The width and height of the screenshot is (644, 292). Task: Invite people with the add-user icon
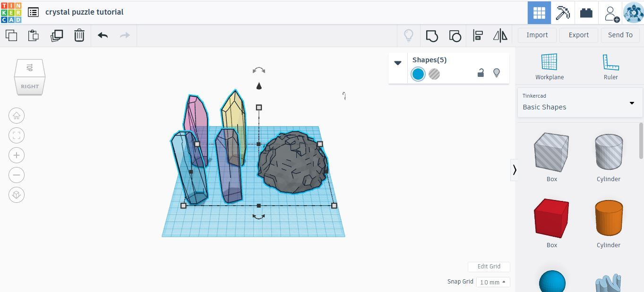[611, 13]
